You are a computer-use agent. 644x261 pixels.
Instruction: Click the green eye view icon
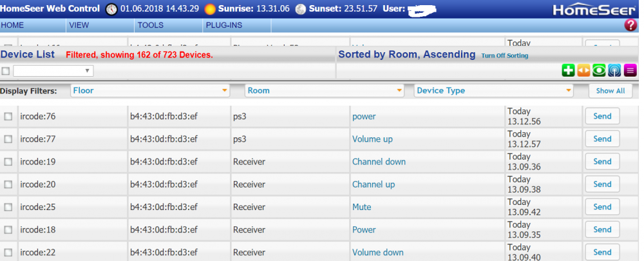[x=599, y=71]
